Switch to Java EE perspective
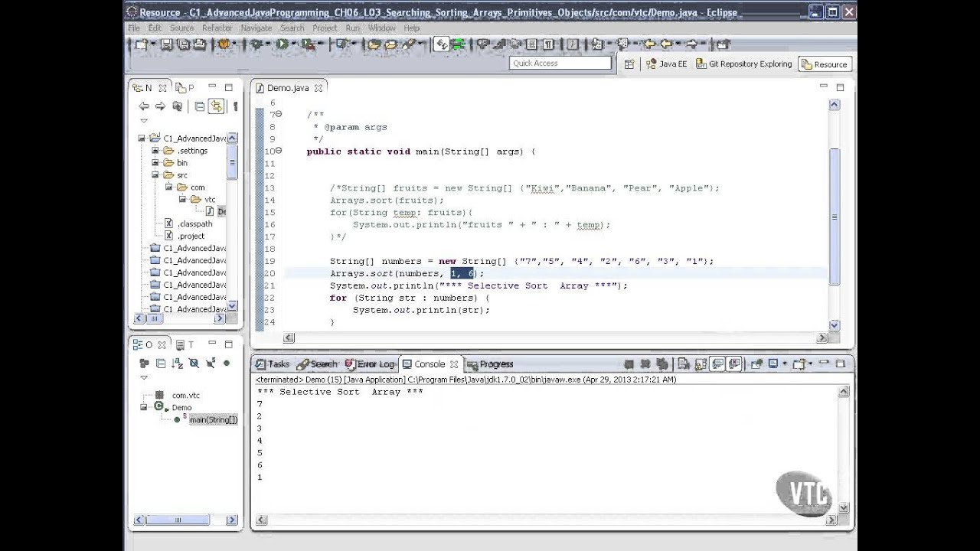980x551 pixels. tap(666, 64)
